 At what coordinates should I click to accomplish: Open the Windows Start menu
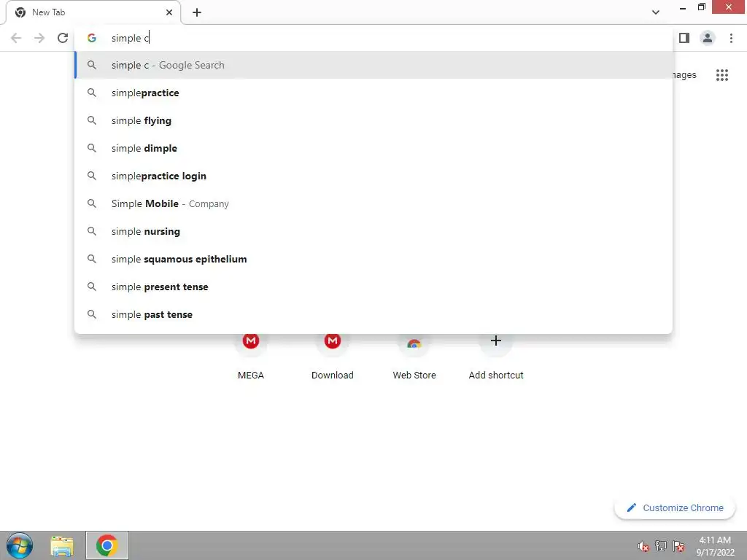click(20, 545)
